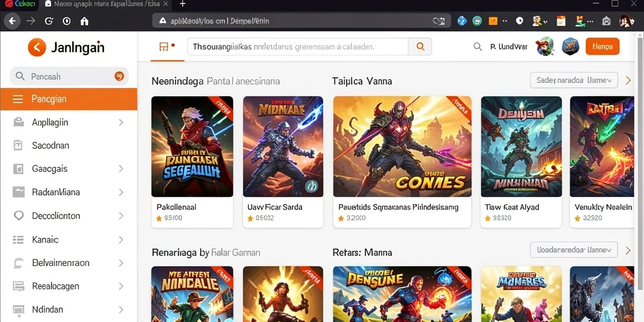The height and width of the screenshot is (322, 644).
Task: Expand the Ndindan chevron
Action: coord(121,309)
